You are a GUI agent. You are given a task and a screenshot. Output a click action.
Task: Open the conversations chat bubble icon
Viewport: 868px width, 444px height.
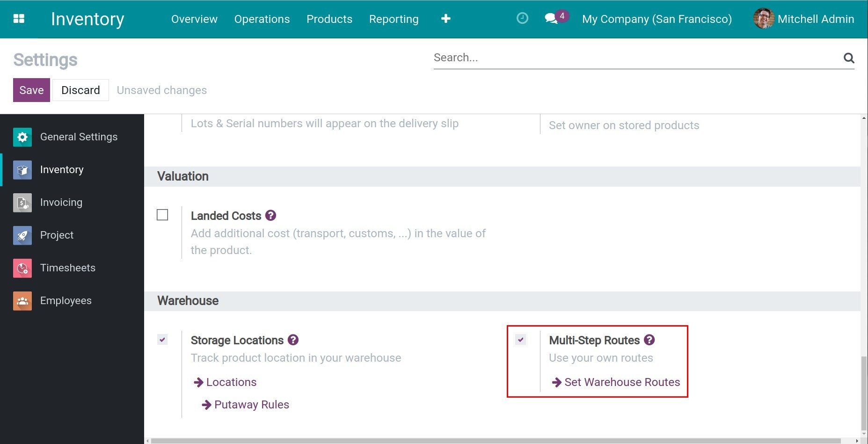551,19
